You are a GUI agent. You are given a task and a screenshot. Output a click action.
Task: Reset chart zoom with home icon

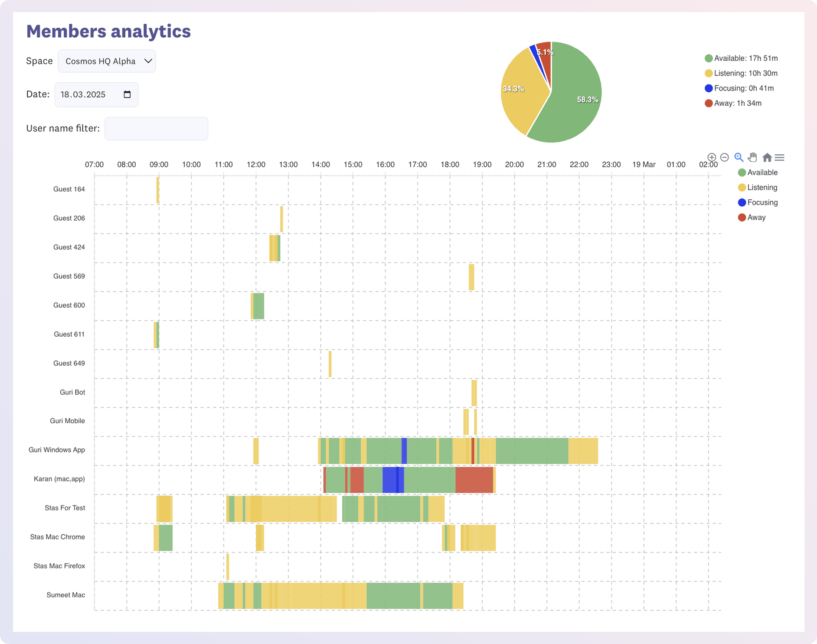(x=767, y=157)
